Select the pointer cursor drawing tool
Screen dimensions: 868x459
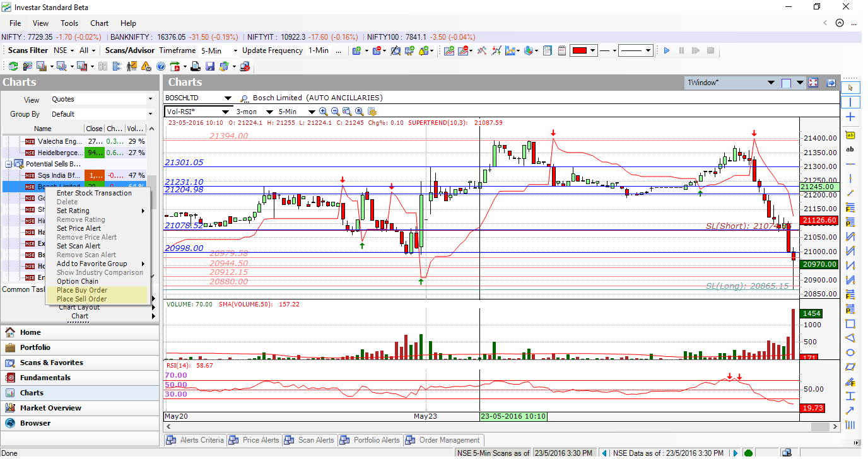[x=850, y=88]
